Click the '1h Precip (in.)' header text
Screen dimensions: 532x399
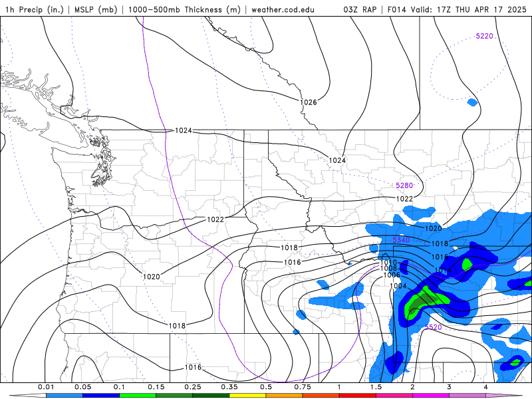pyautogui.click(x=35, y=9)
